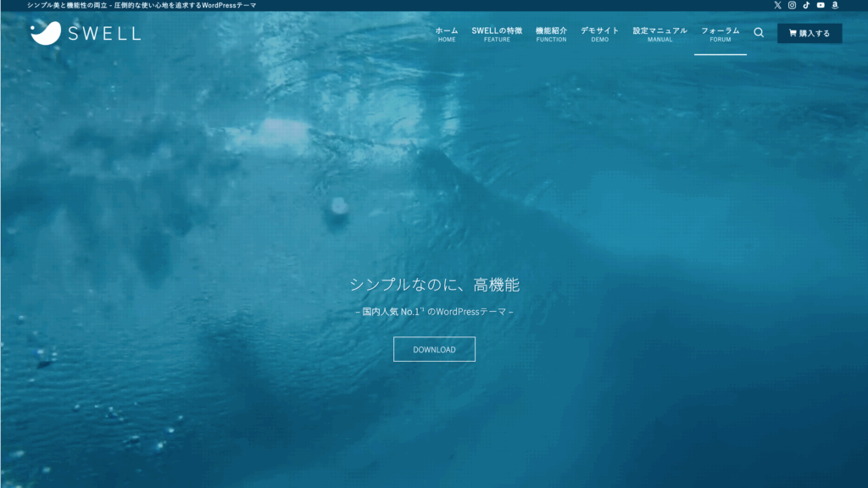868x488 pixels.
Task: Open the X (Twitter) social link
Action: click(x=778, y=5)
